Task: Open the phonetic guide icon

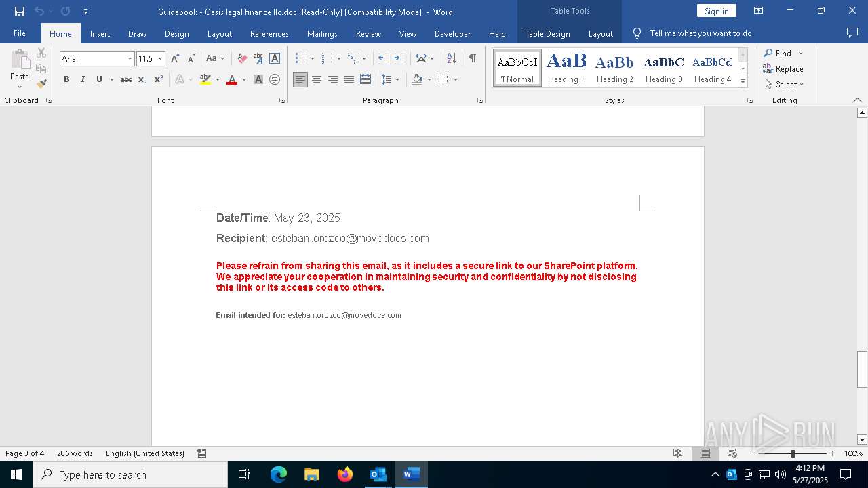Action: tap(258, 58)
